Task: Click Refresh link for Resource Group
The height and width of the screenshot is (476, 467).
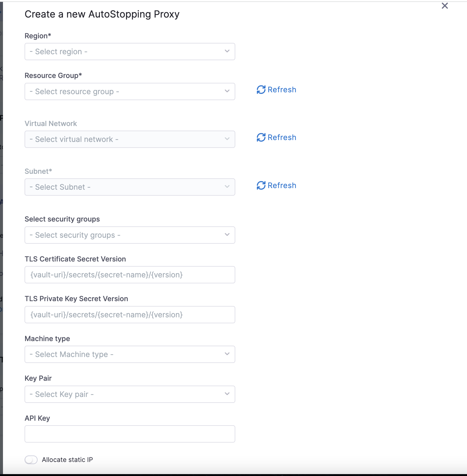Action: pyautogui.click(x=282, y=90)
